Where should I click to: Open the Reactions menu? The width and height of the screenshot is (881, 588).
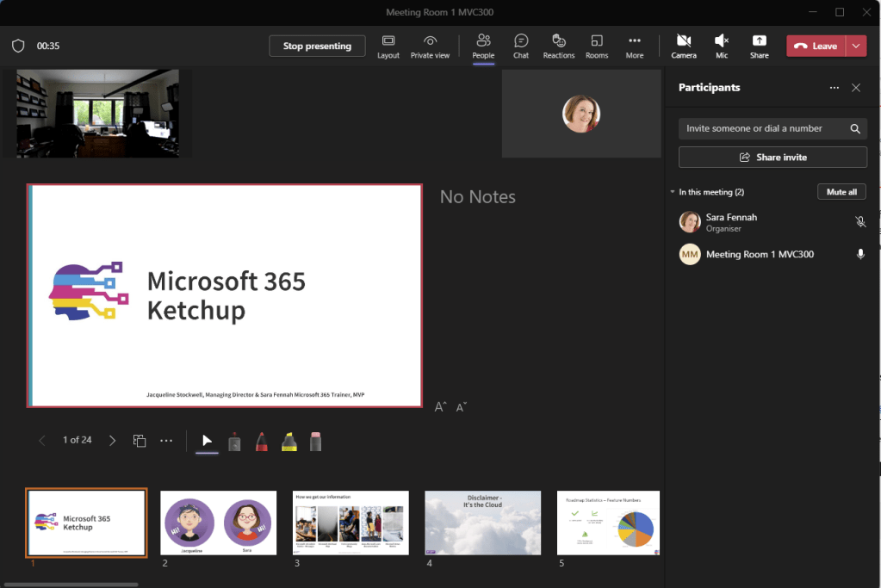(558, 46)
